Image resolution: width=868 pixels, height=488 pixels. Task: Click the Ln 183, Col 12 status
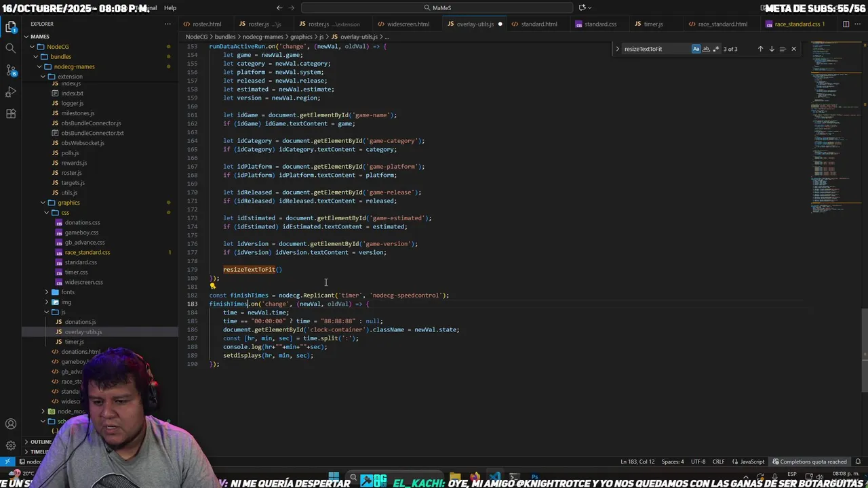(x=637, y=462)
